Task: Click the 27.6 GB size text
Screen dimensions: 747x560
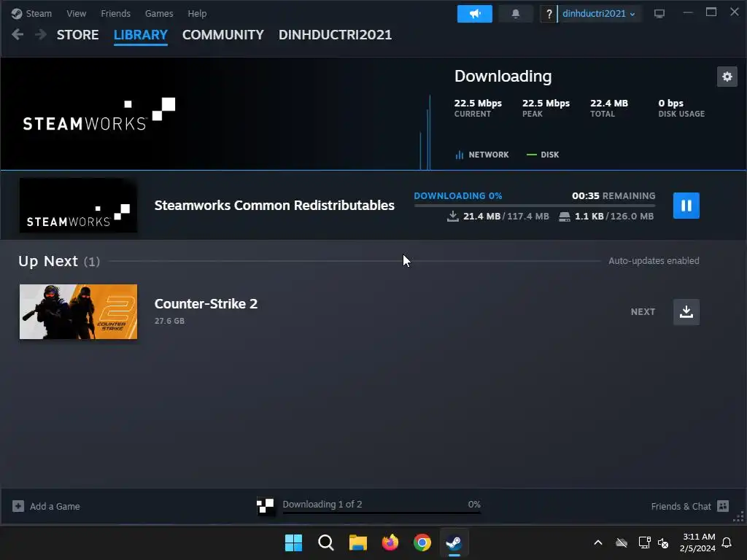Action: click(169, 321)
